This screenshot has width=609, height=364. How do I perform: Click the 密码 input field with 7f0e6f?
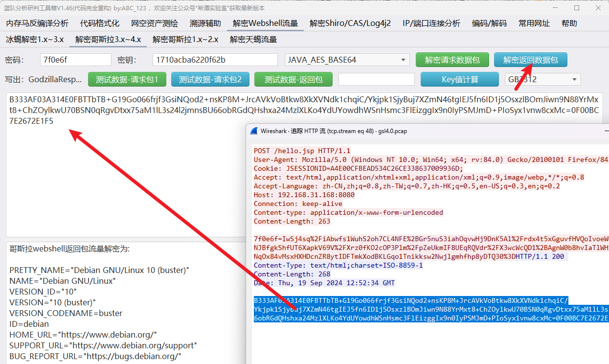tap(76, 60)
